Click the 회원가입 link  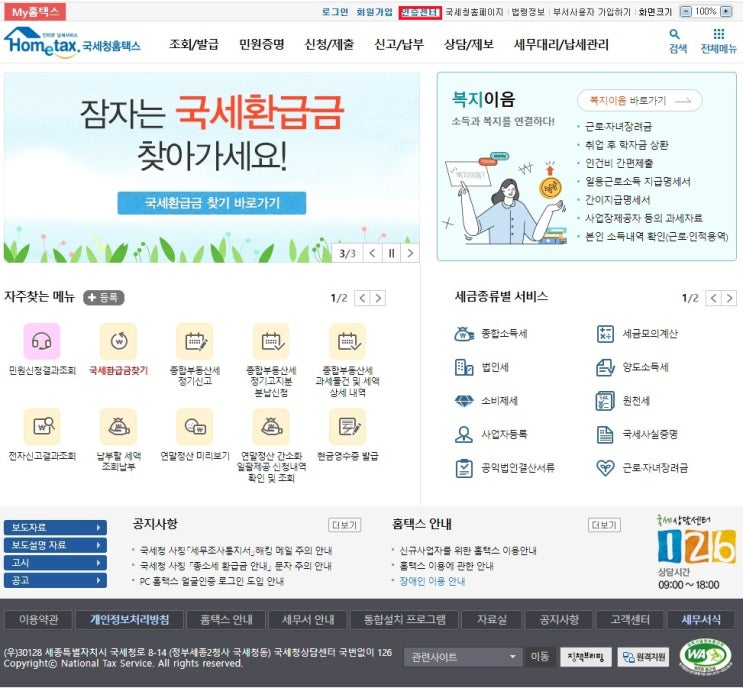pyautogui.click(x=374, y=12)
